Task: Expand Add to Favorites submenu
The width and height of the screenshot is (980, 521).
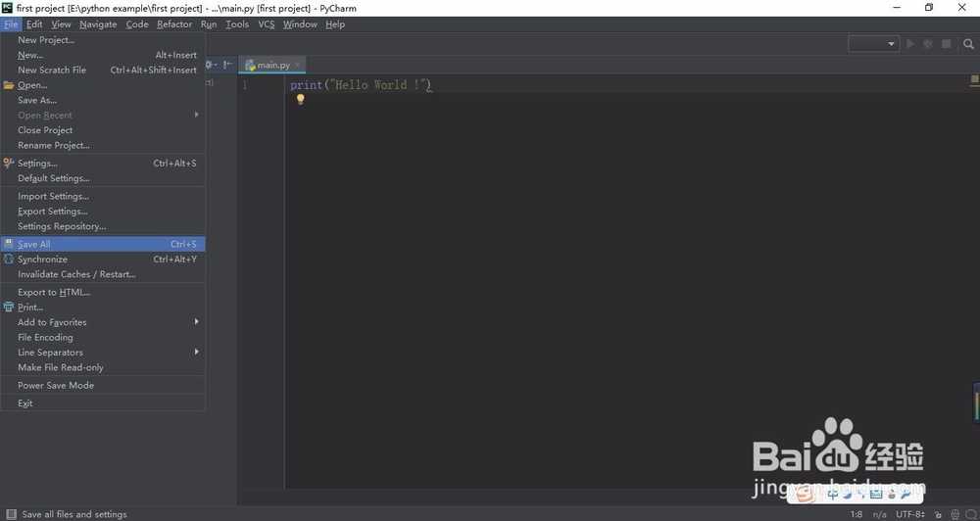Action: tap(103, 322)
